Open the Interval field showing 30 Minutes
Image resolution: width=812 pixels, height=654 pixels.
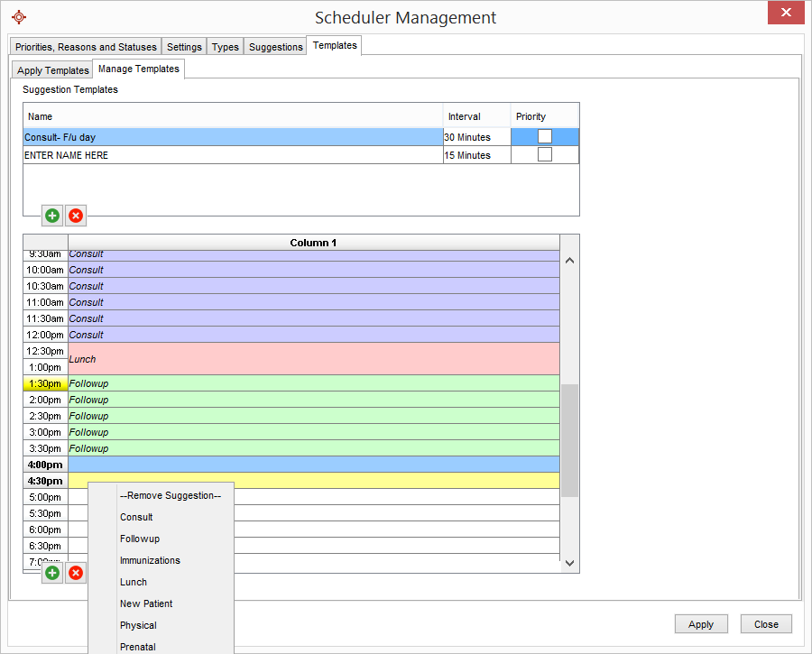476,136
